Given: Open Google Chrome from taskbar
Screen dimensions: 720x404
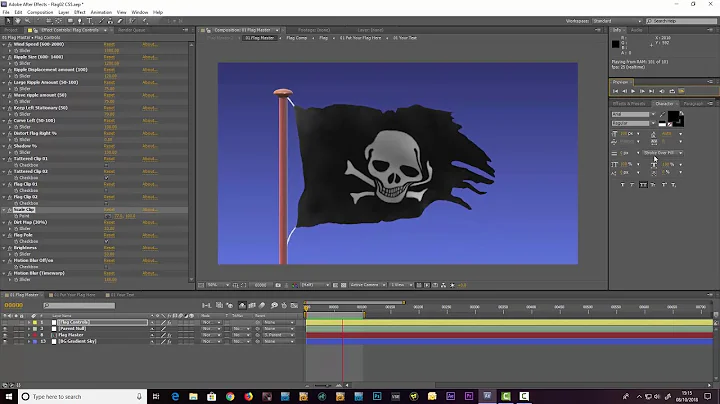Looking at the screenshot, I should coord(230,396).
